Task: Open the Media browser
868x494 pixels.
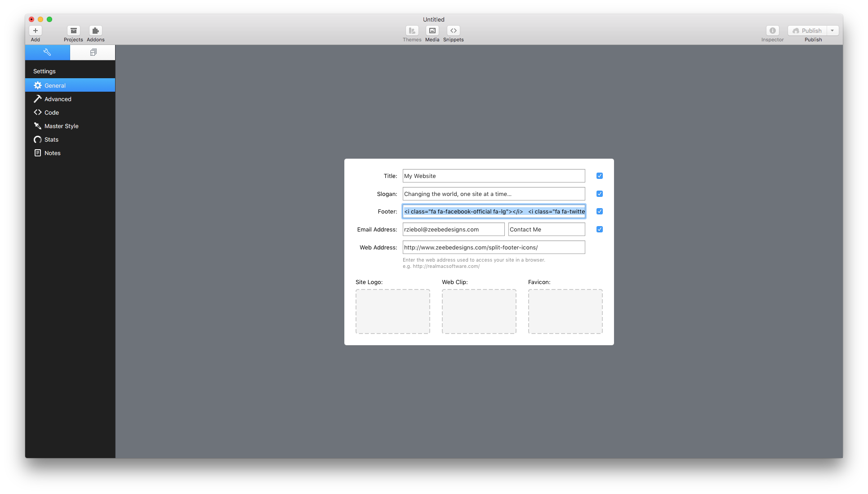Action: pyautogui.click(x=432, y=33)
